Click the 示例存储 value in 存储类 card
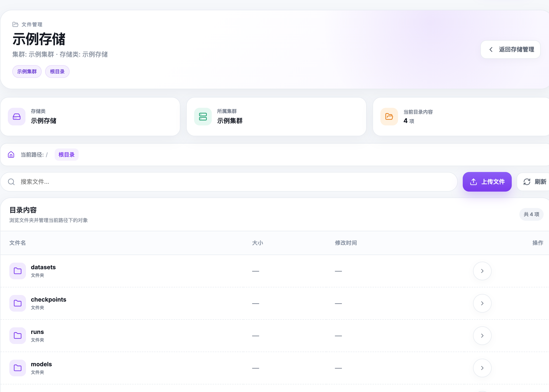 point(44,121)
